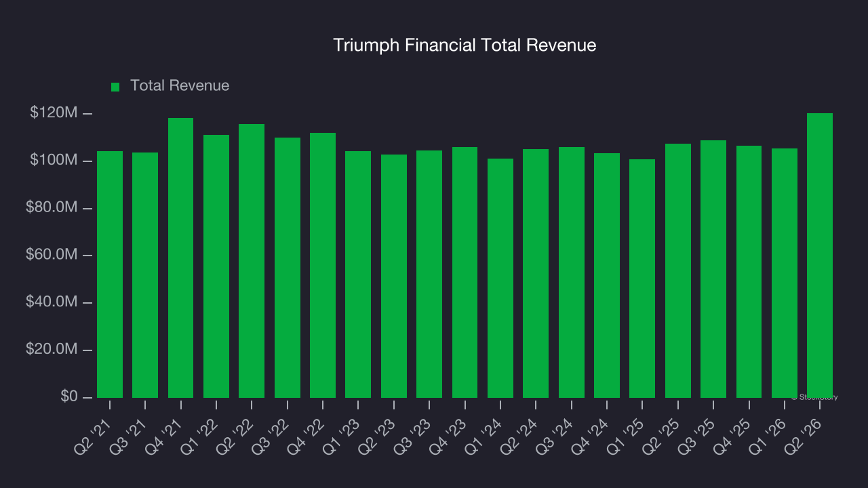Click the Q1 '22 revenue bar
868x488 pixels.
pos(216,266)
